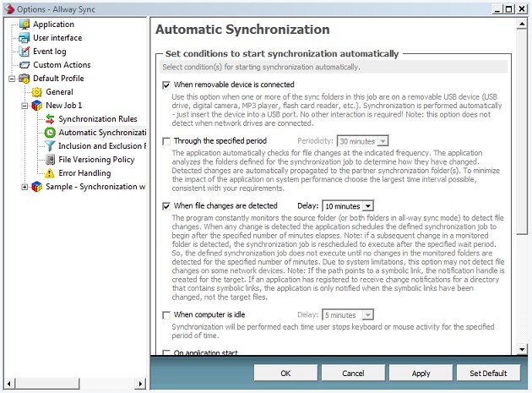Select Error Handling tree item
Viewport: 532px width, 393px height.
pyautogui.click(x=84, y=173)
